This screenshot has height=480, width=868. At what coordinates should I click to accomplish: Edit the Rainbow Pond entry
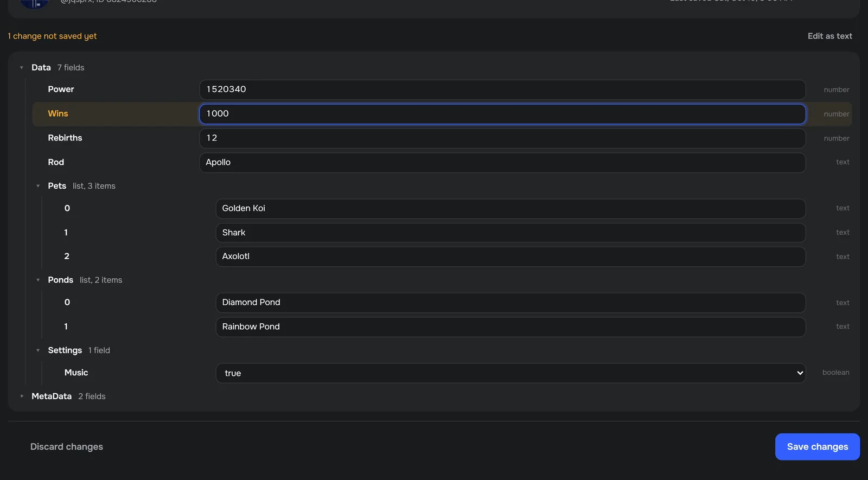coord(510,327)
